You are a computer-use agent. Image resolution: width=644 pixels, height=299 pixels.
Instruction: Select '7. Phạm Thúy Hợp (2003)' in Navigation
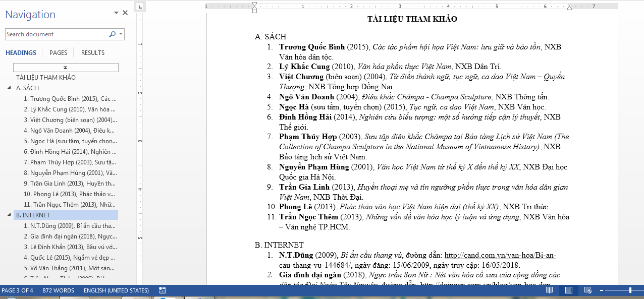pos(70,162)
